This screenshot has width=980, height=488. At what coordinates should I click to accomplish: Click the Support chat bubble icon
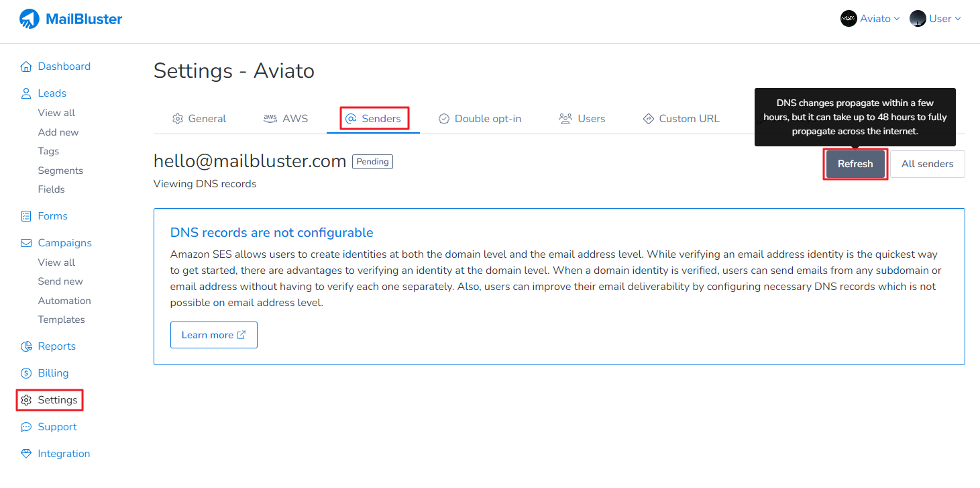[x=26, y=427]
